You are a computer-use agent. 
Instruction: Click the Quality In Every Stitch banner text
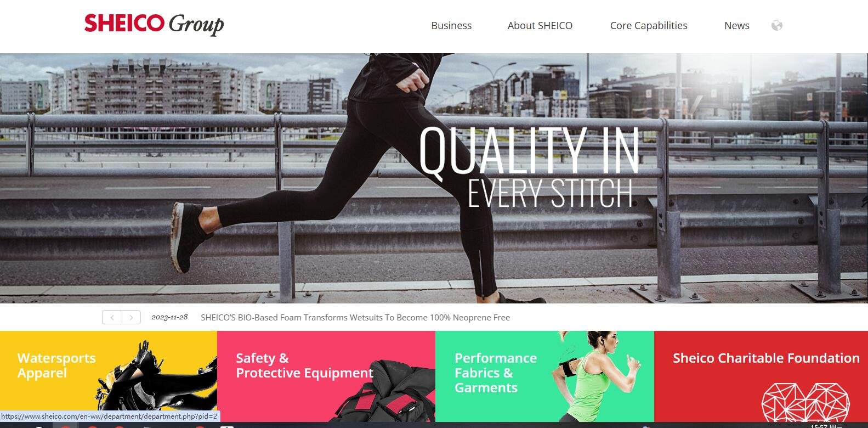[x=529, y=167]
